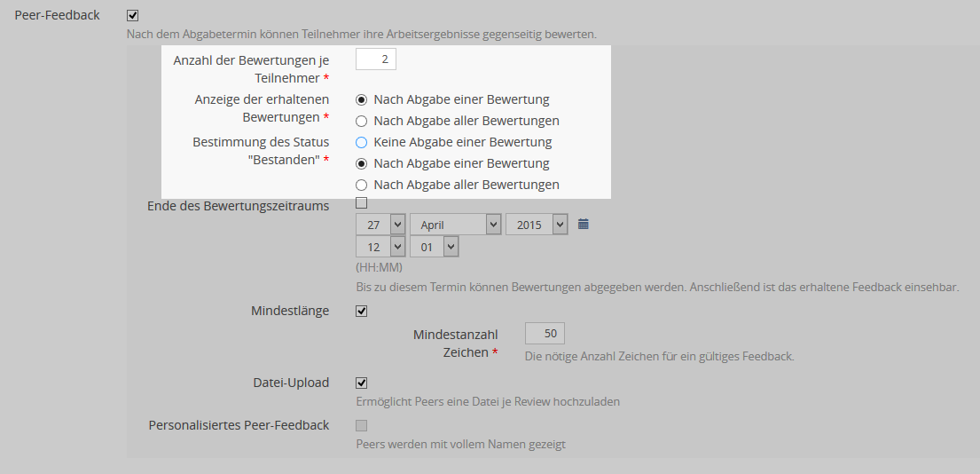Open the hour dropdown showing 12
The width and height of the screenshot is (980, 474).
click(x=380, y=247)
